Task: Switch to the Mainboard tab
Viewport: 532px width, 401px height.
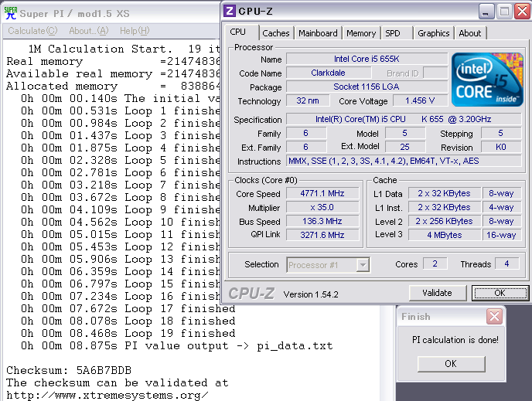Action: [x=318, y=33]
